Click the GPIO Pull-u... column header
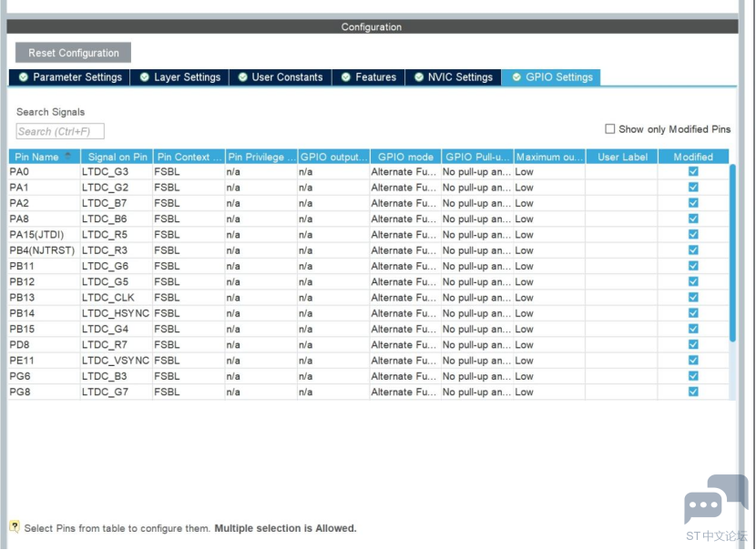The image size is (756, 550). click(477, 157)
